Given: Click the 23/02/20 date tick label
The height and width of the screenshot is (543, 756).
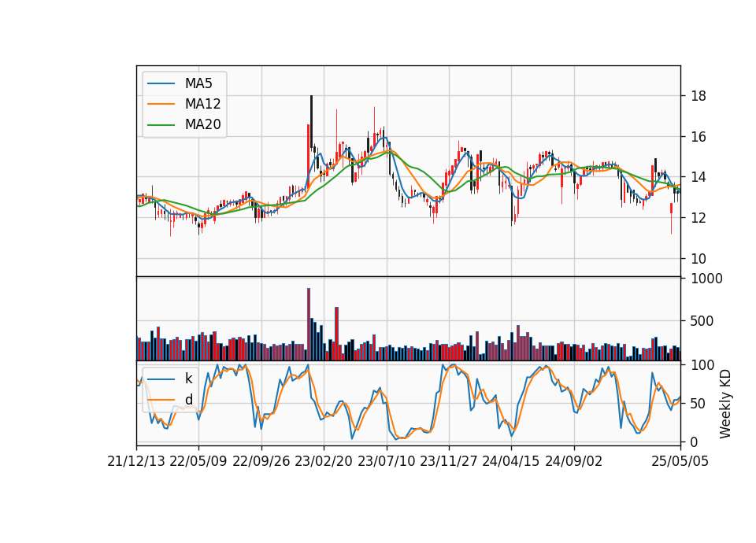Looking at the screenshot, I should click(x=324, y=461).
